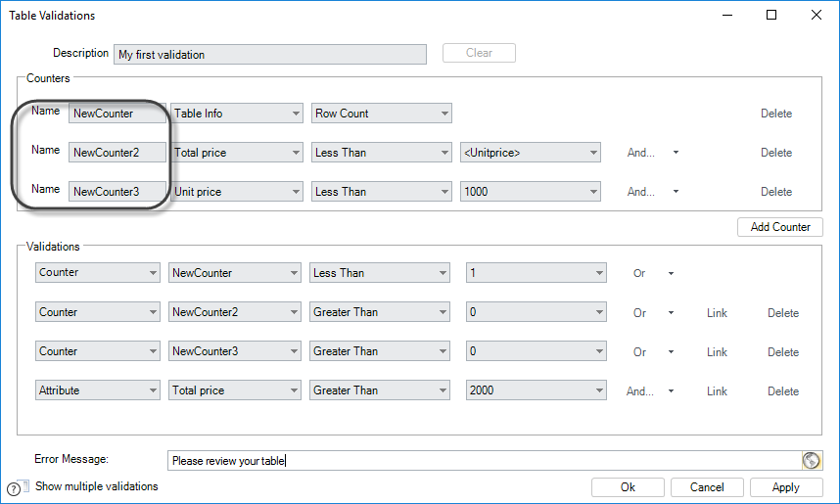Click Link in NewCounter3 validation row
The height and width of the screenshot is (504, 840).
[717, 352]
